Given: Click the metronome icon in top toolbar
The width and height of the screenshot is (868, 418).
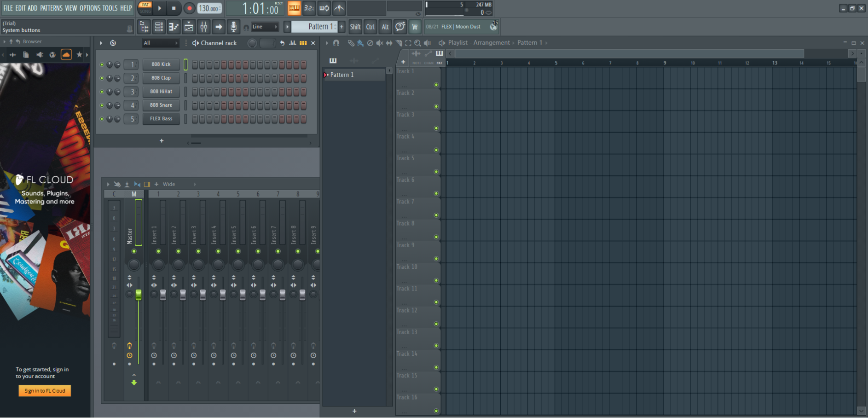Looking at the screenshot, I should click(339, 8).
